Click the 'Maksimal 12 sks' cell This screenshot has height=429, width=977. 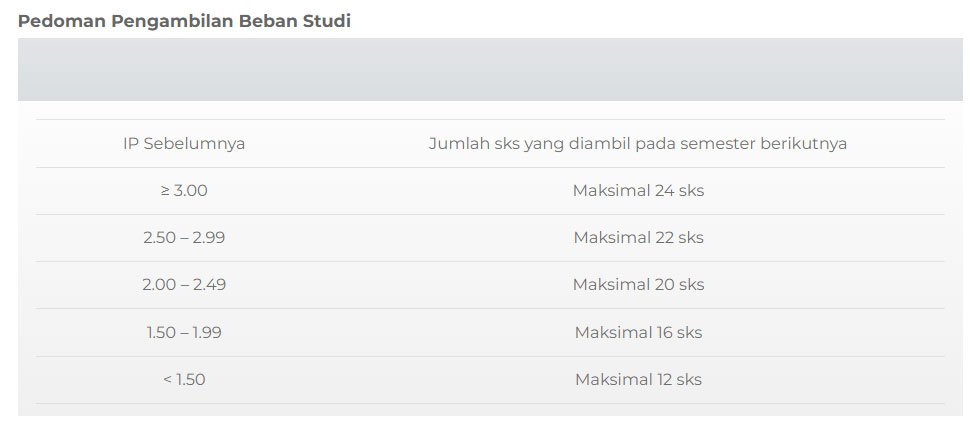click(x=638, y=380)
